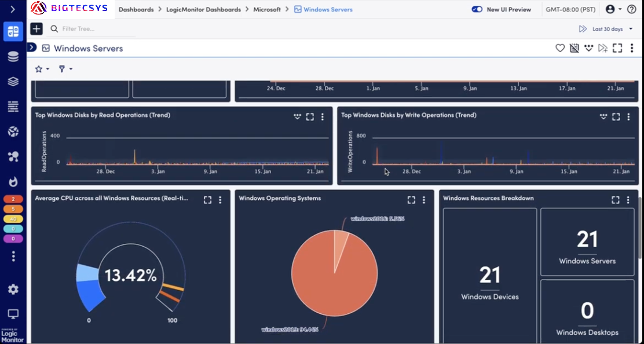Click the dashboard vertical scrollbar
This screenshot has height=344, width=644.
pyautogui.click(x=639, y=228)
